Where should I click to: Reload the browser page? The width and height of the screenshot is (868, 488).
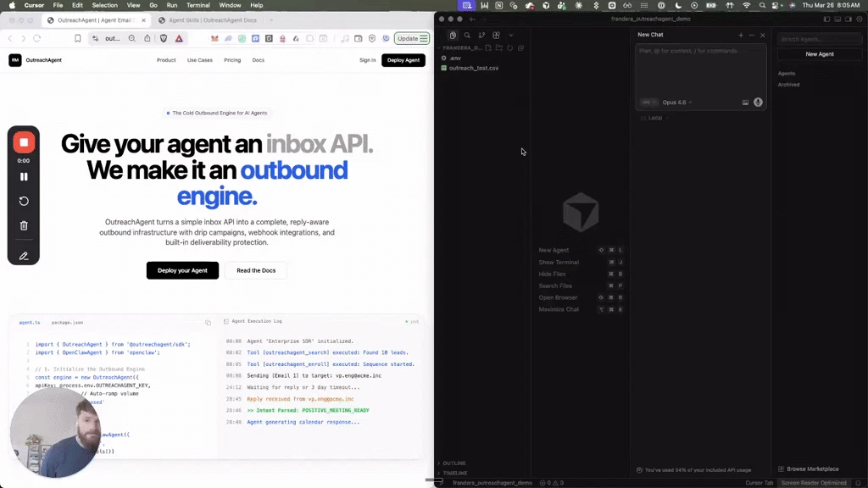[37, 39]
